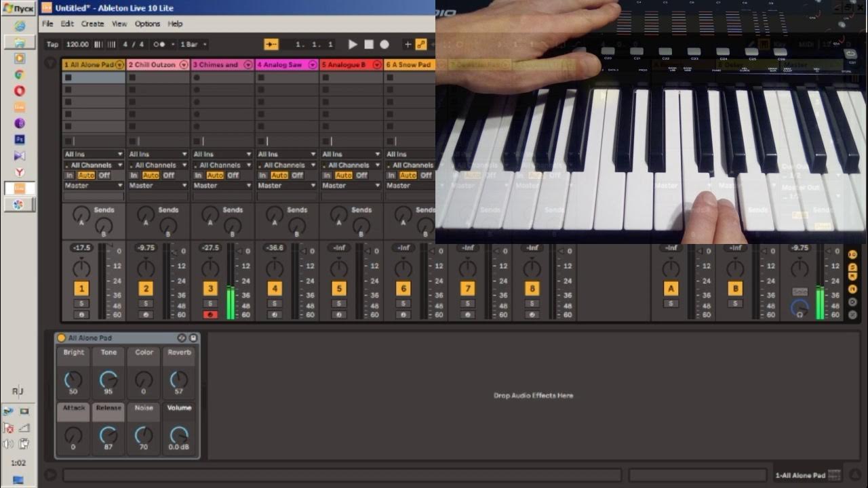Click the All Alone Pad save preset icon
This screenshot has height=488, width=868.
coord(193,338)
